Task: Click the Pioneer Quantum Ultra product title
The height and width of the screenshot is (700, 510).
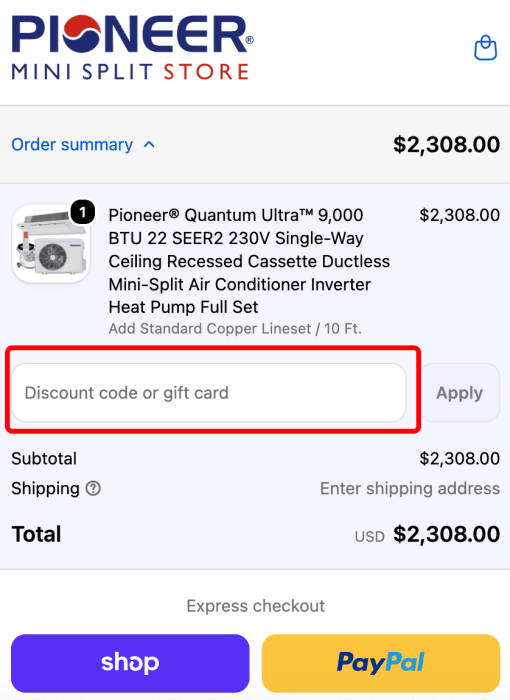Action: click(x=249, y=261)
